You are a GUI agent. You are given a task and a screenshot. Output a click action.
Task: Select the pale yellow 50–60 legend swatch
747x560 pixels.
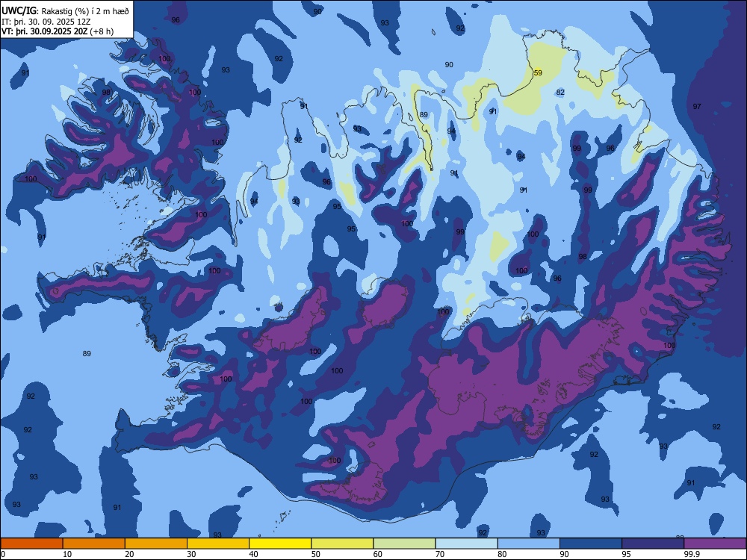342,544
